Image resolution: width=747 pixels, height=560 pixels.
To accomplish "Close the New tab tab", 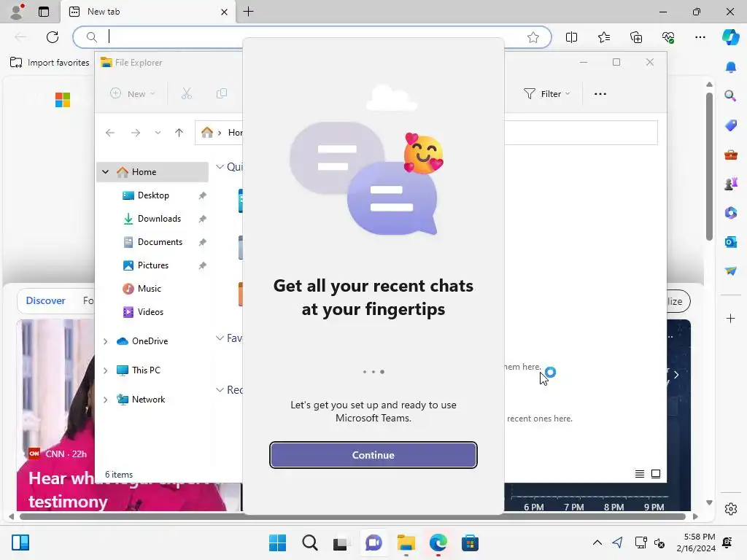I will pos(224,12).
